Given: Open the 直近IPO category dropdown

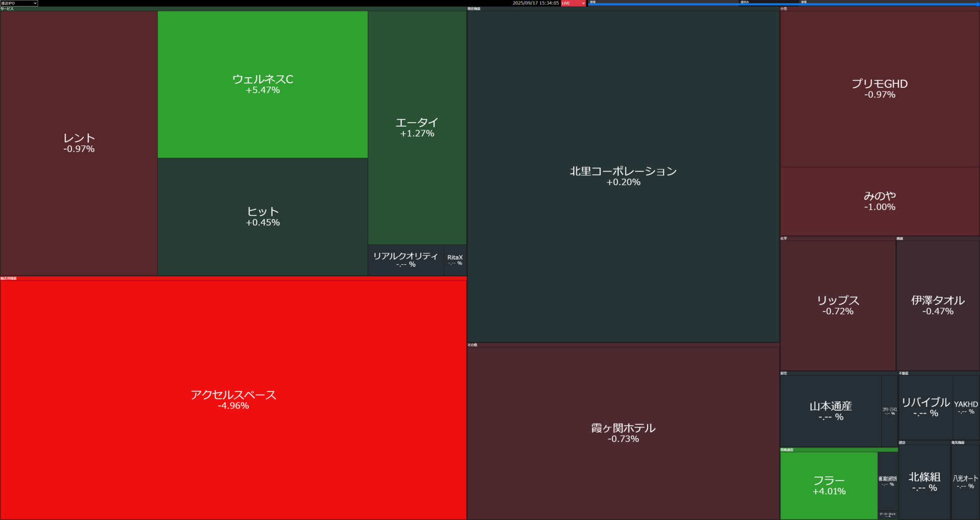Looking at the screenshot, I should [19, 3].
